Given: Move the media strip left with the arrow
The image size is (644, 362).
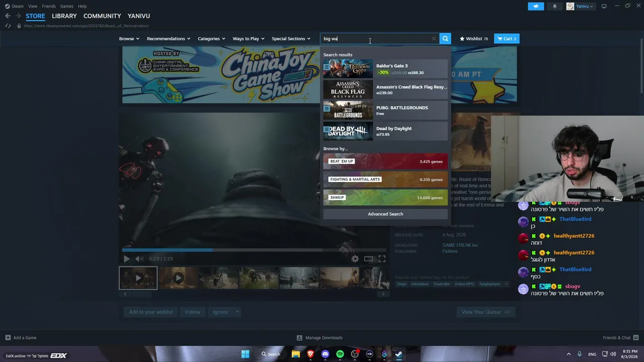Looking at the screenshot, I should tap(125, 294).
